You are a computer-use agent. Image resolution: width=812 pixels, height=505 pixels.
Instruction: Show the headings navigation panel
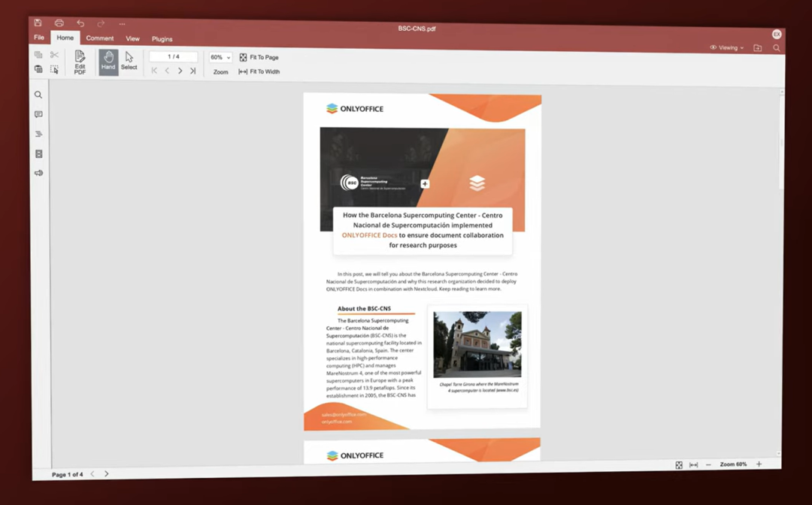(x=38, y=134)
